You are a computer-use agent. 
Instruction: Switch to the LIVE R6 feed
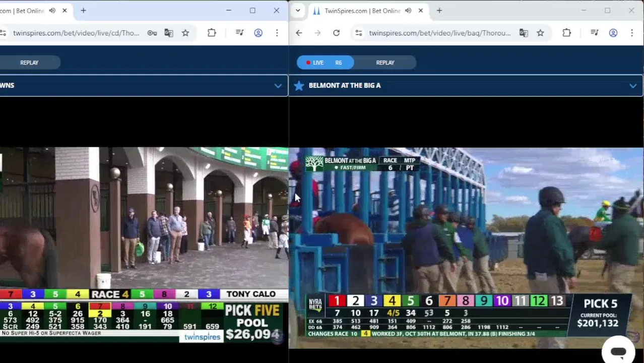point(325,63)
